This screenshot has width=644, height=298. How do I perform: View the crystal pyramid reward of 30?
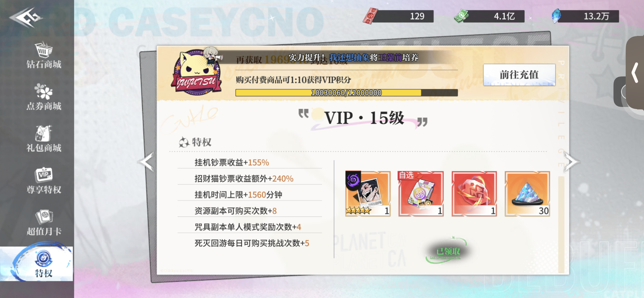[x=527, y=194]
